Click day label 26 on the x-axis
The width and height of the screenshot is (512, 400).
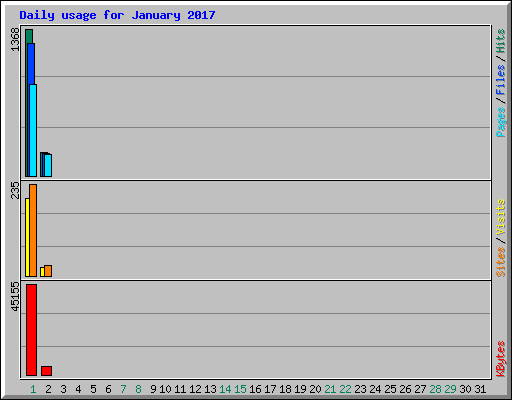405,389
